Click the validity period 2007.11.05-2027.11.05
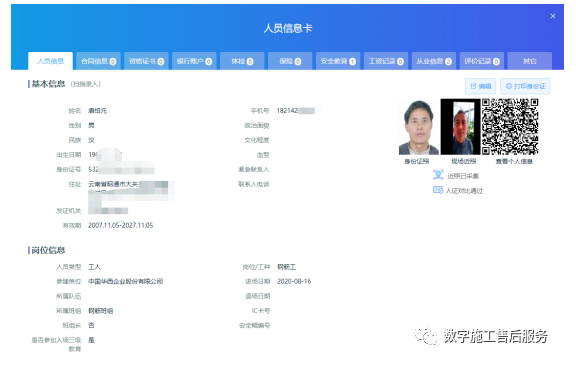This screenshot has width=576, height=376. (x=120, y=225)
